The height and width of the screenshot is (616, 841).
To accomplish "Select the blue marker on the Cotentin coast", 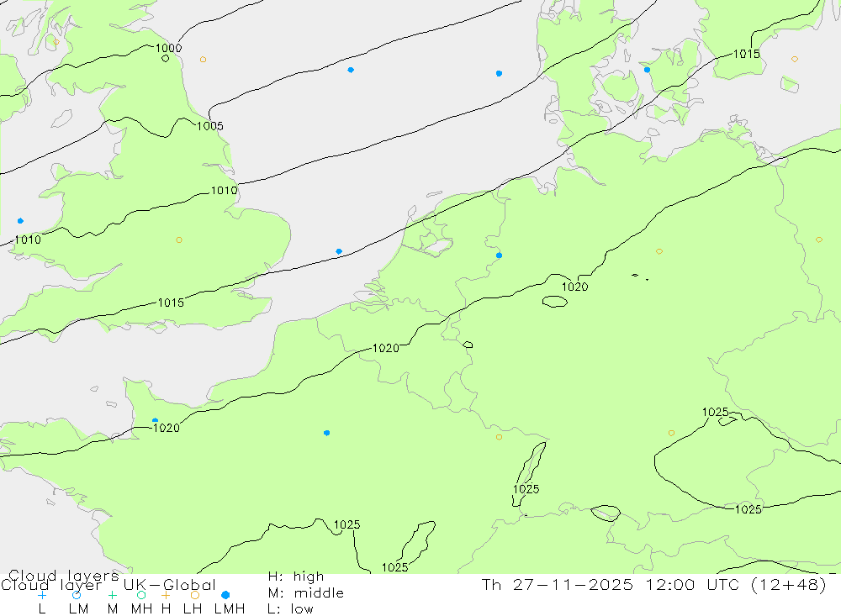I will click(x=155, y=421).
